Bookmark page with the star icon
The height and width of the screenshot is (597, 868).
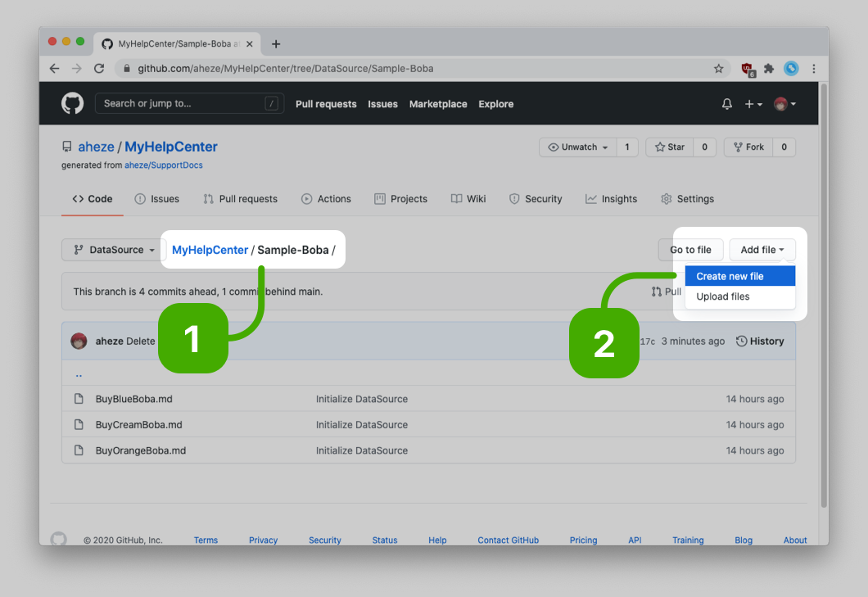[718, 69]
